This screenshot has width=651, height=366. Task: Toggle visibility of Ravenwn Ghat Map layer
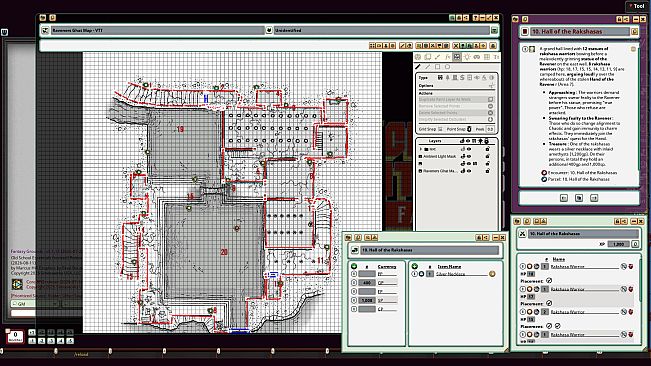click(x=469, y=171)
